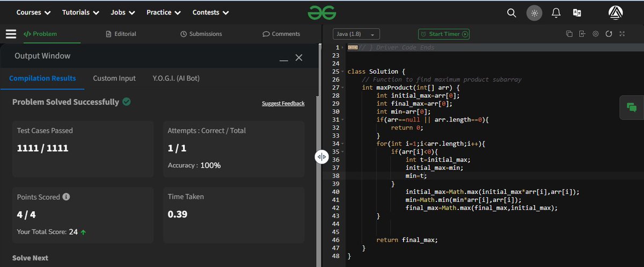Click the copy code icon
This screenshot has width=644, height=267.
click(569, 34)
